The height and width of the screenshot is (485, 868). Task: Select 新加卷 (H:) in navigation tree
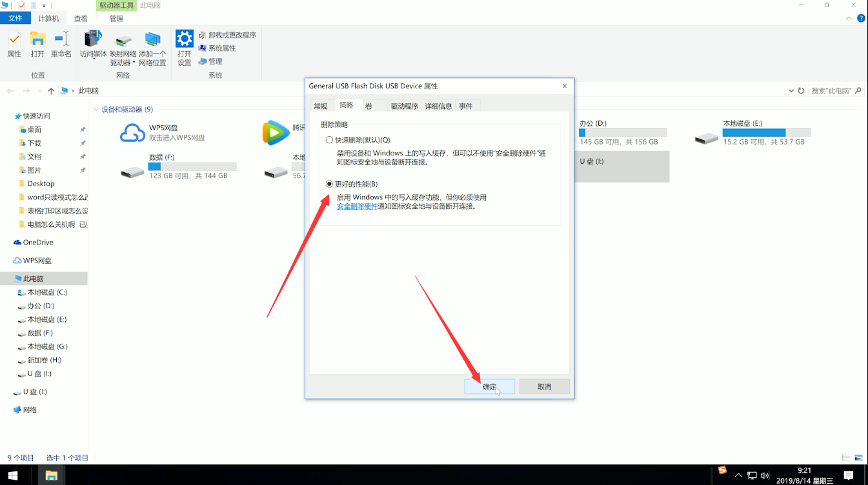click(44, 360)
